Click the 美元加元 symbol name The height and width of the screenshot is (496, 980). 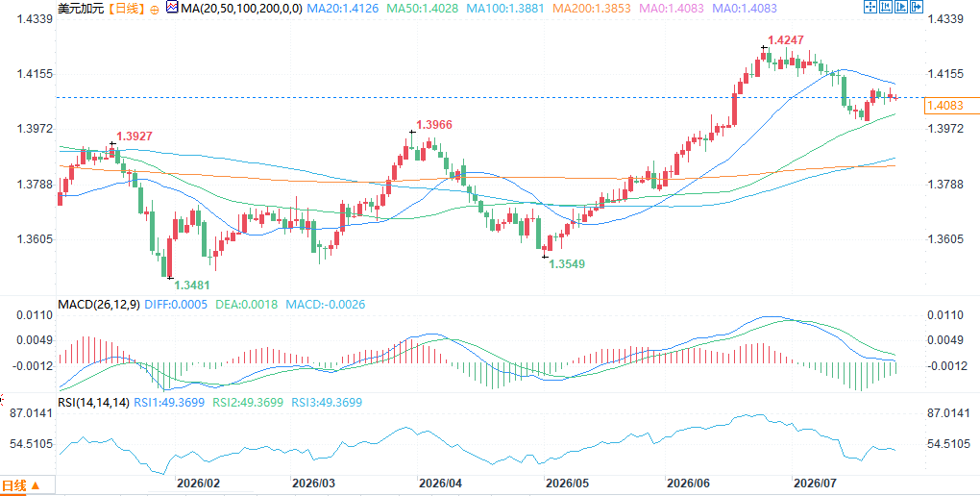(80, 9)
